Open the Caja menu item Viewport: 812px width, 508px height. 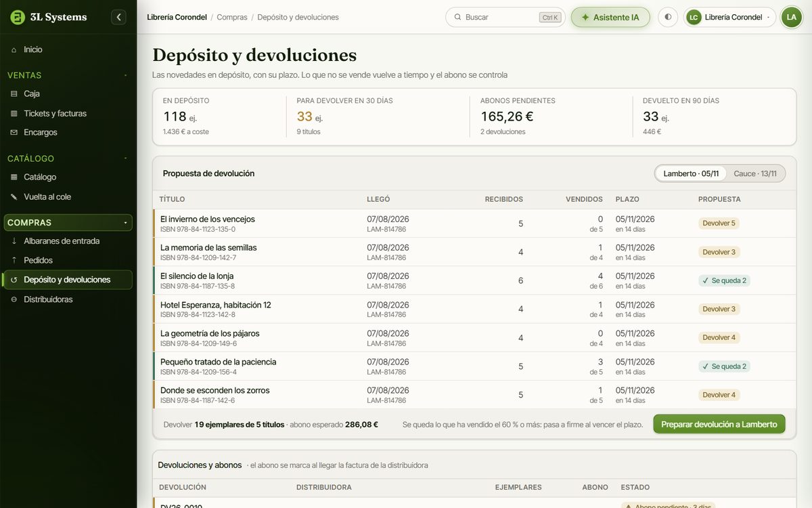point(68,94)
